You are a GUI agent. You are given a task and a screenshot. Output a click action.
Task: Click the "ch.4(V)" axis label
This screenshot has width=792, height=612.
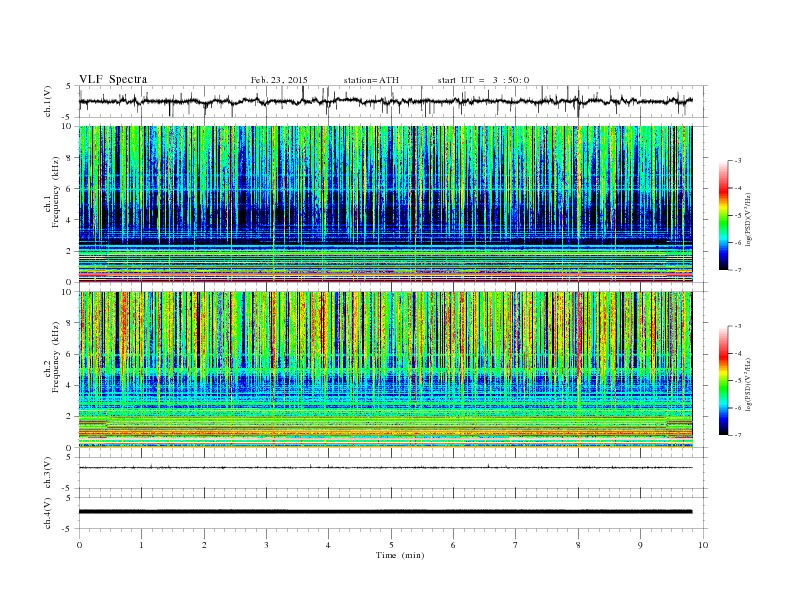[x=48, y=513]
